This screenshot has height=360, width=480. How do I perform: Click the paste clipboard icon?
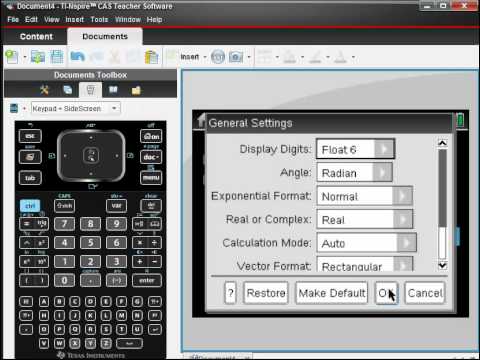pyautogui.click(x=152, y=57)
